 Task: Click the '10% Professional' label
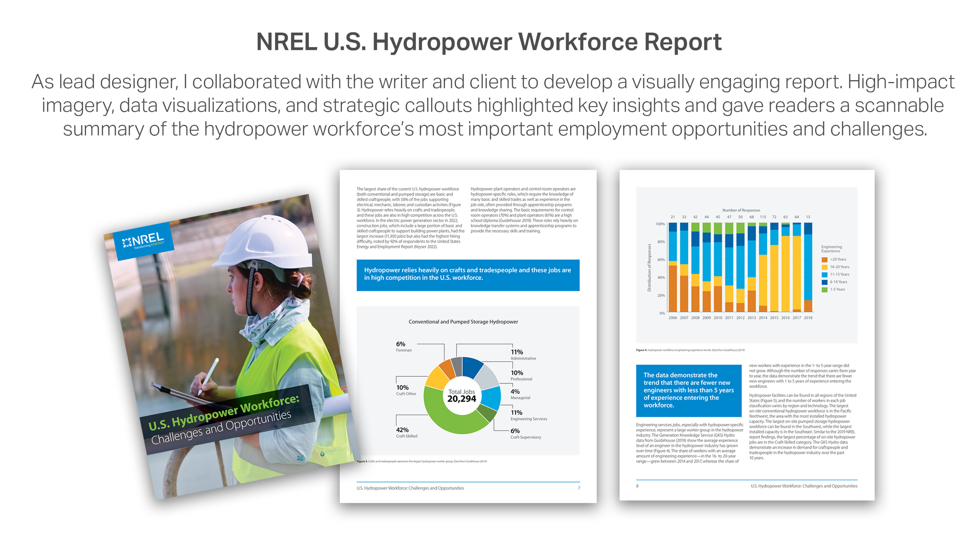tap(521, 375)
